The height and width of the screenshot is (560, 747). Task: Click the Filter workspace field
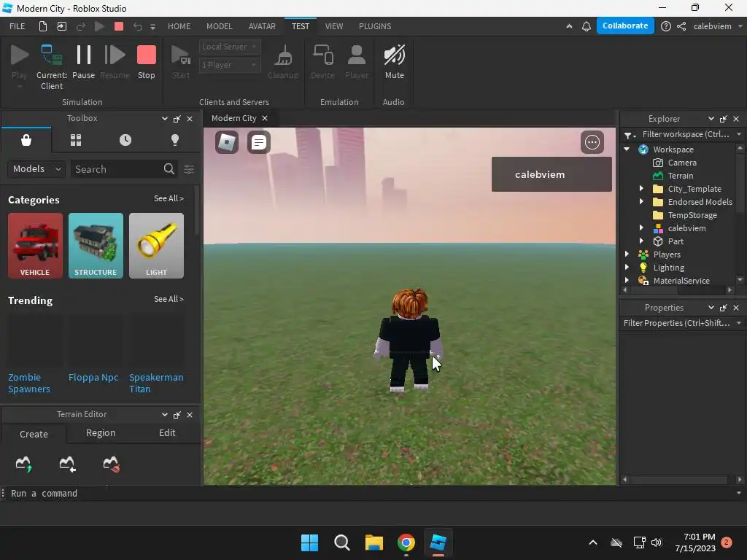click(x=685, y=135)
